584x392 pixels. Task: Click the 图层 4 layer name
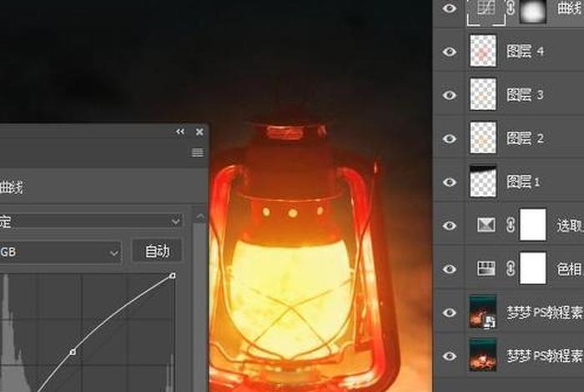(x=525, y=52)
